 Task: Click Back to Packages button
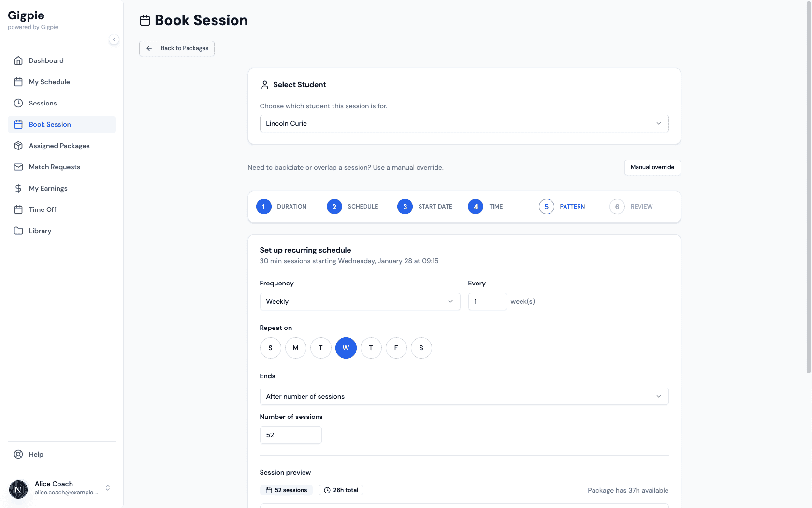tap(177, 48)
